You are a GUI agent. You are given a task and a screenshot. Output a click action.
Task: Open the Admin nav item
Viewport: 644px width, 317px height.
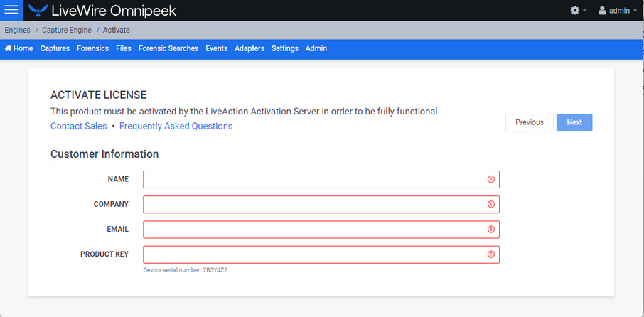click(316, 48)
